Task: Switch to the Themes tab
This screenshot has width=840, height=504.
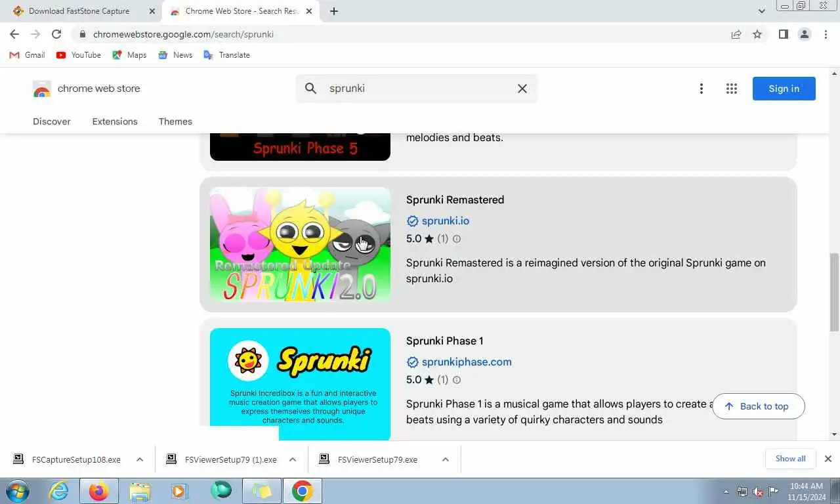Action: tap(175, 121)
